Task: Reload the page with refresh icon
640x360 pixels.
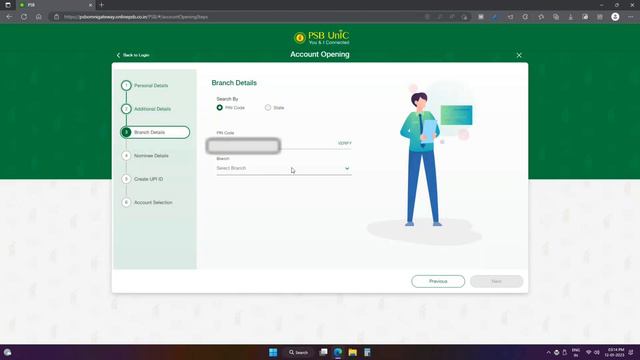Action: pyautogui.click(x=24, y=17)
